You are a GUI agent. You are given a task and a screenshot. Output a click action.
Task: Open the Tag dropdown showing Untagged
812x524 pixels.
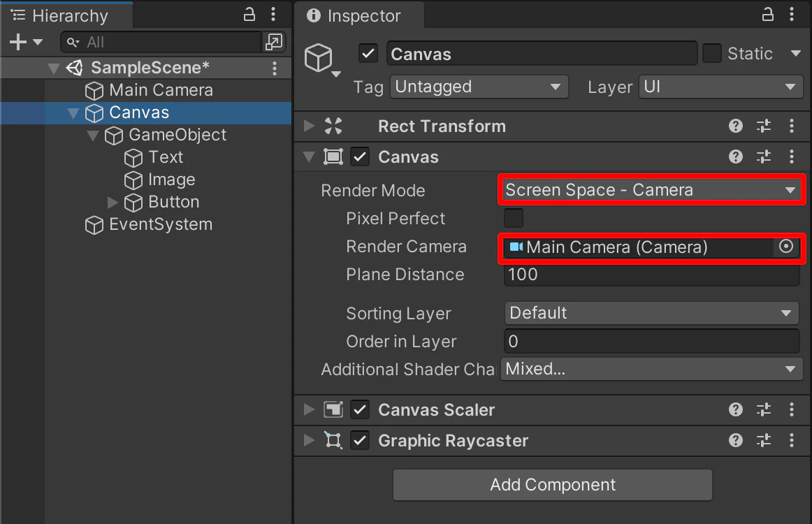coord(479,87)
